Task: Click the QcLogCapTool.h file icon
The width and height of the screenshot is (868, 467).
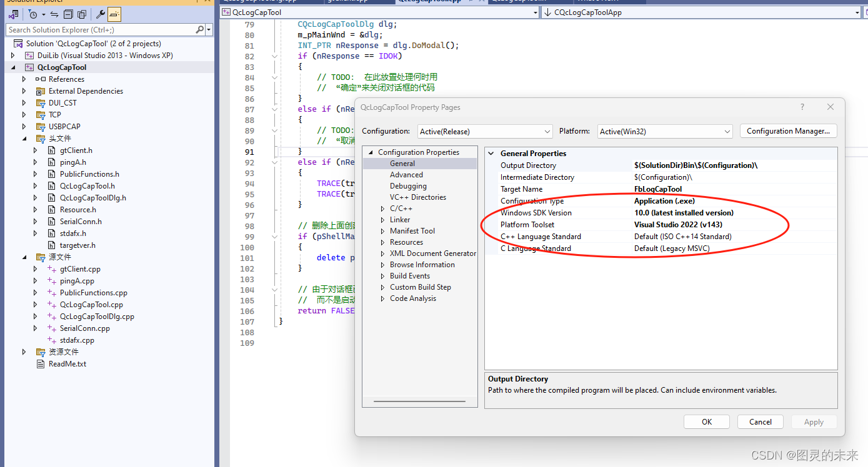Action: pyautogui.click(x=52, y=186)
